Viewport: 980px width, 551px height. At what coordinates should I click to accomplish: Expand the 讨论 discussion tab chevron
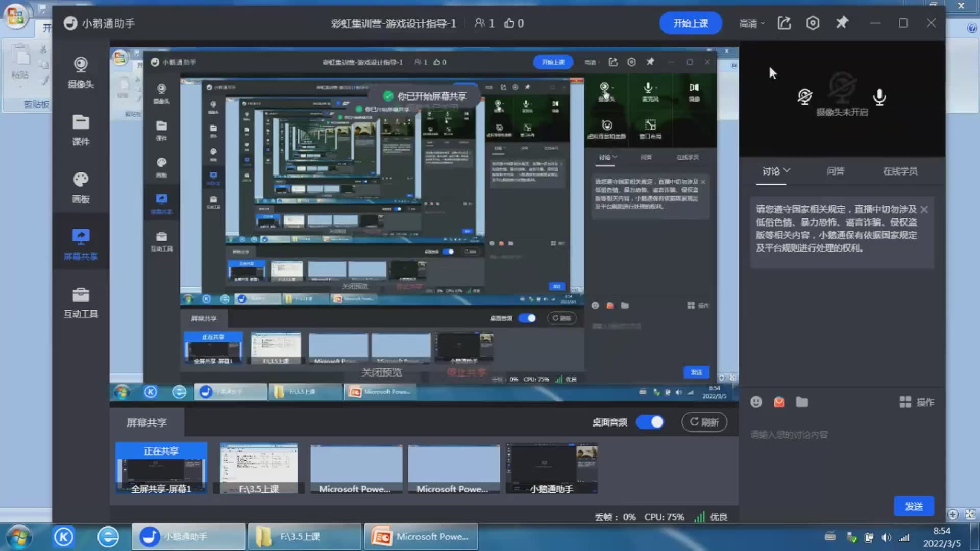787,170
